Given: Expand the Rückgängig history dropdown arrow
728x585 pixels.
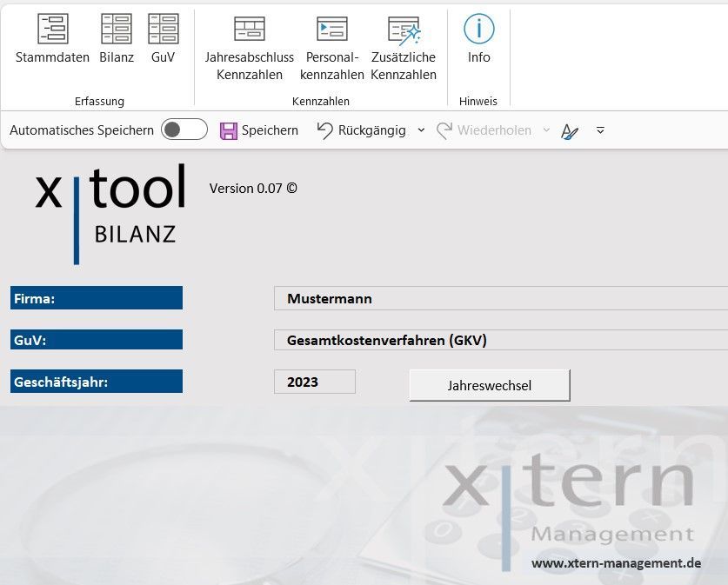Looking at the screenshot, I should [x=421, y=130].
